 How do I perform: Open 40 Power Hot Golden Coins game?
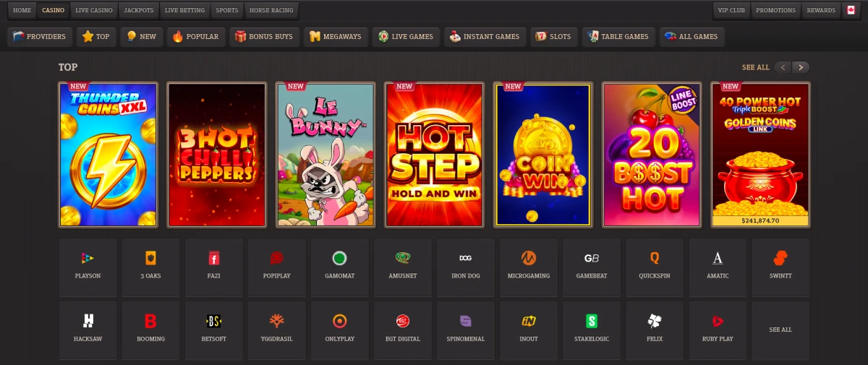click(x=760, y=155)
